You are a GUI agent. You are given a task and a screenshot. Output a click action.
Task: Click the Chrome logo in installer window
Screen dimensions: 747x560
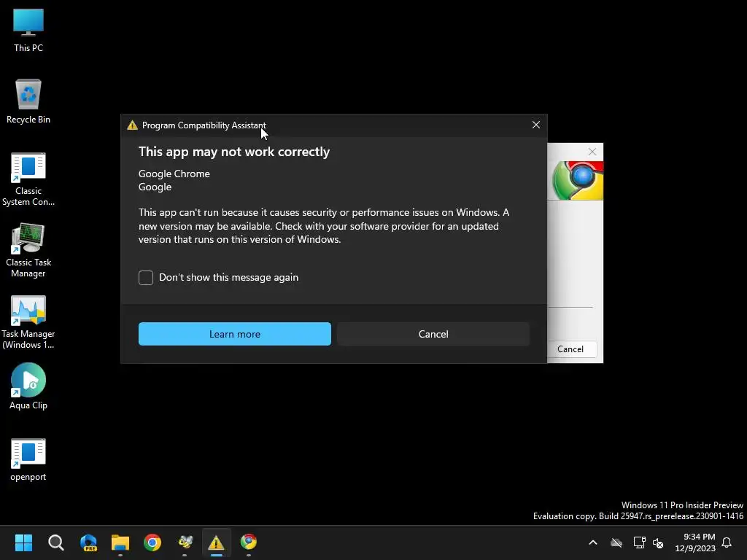578,181
